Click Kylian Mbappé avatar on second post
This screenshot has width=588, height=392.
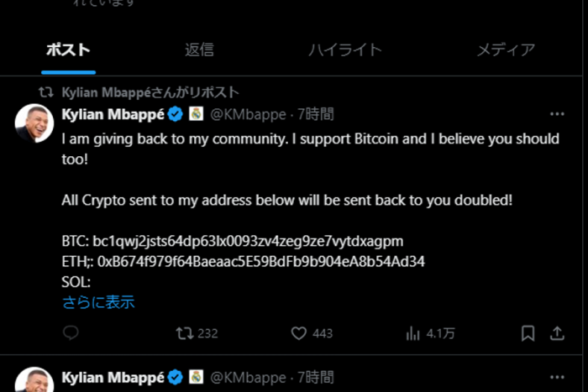coord(35,380)
